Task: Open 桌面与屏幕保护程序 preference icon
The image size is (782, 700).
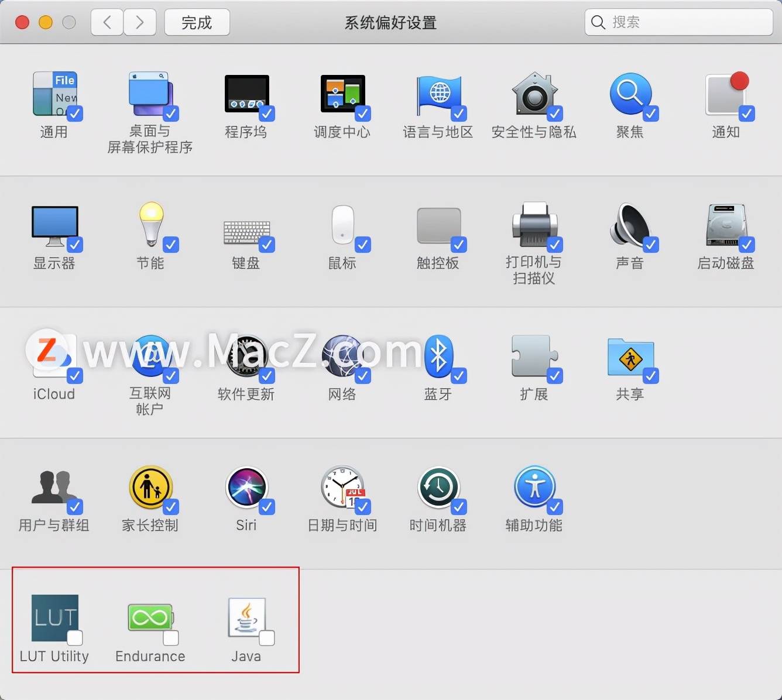Action: click(x=150, y=94)
